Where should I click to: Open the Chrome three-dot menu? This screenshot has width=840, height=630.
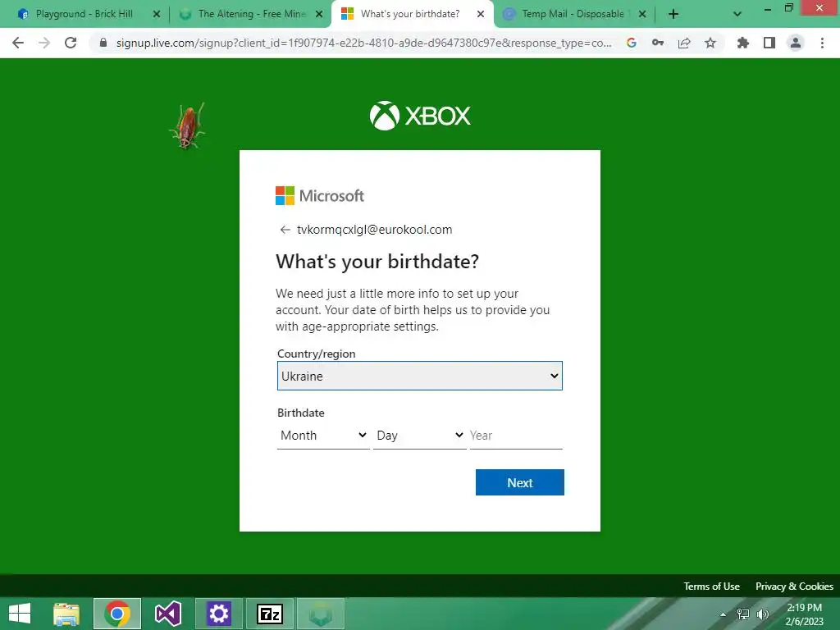[822, 43]
